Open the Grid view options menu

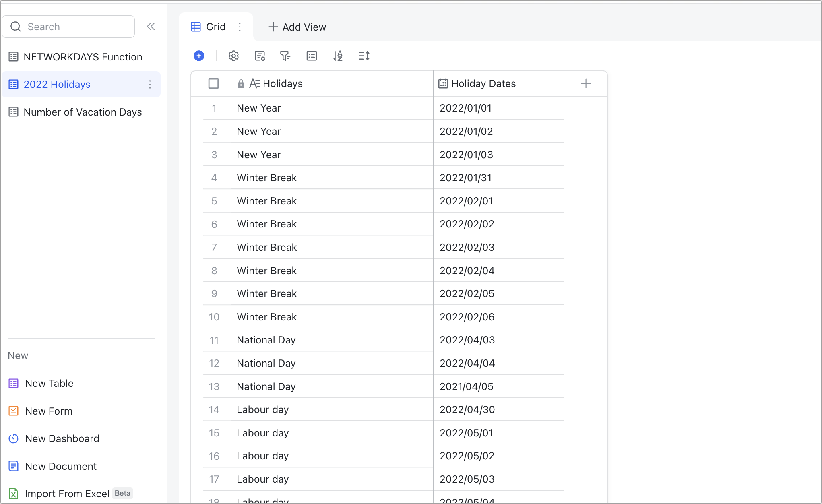click(240, 27)
